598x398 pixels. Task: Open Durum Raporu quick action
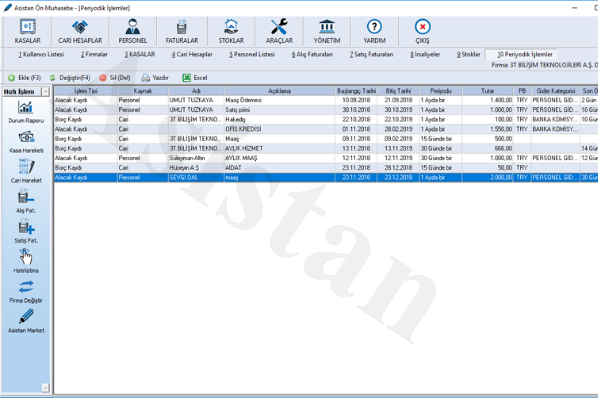click(26, 112)
